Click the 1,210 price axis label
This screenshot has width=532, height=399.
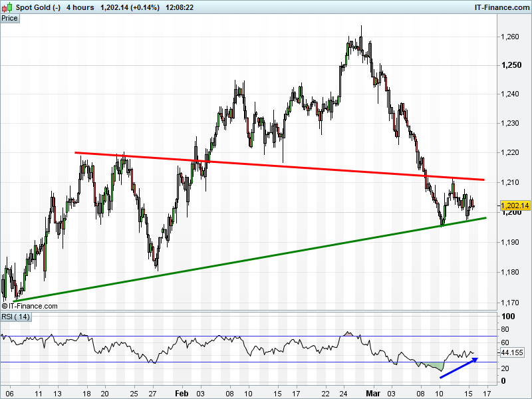(510, 182)
